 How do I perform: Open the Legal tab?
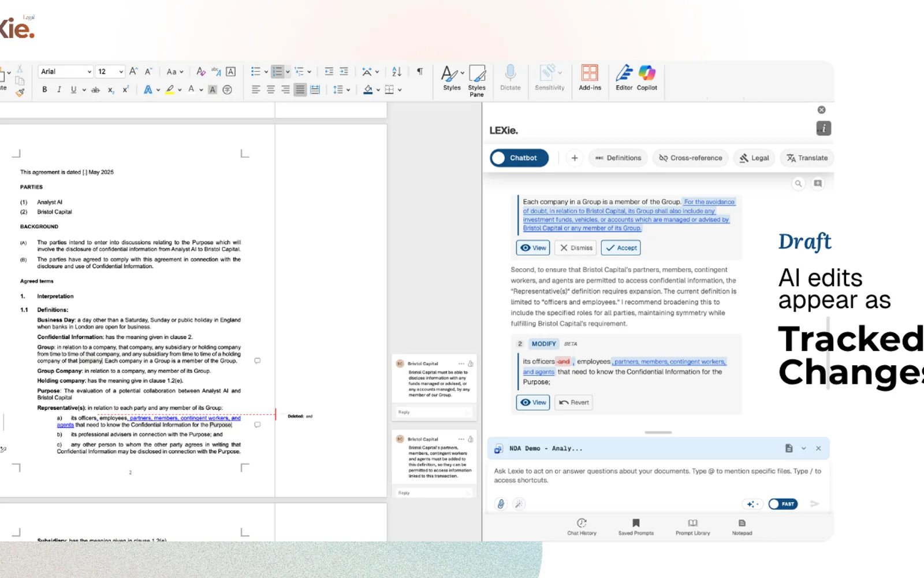pyautogui.click(x=754, y=158)
